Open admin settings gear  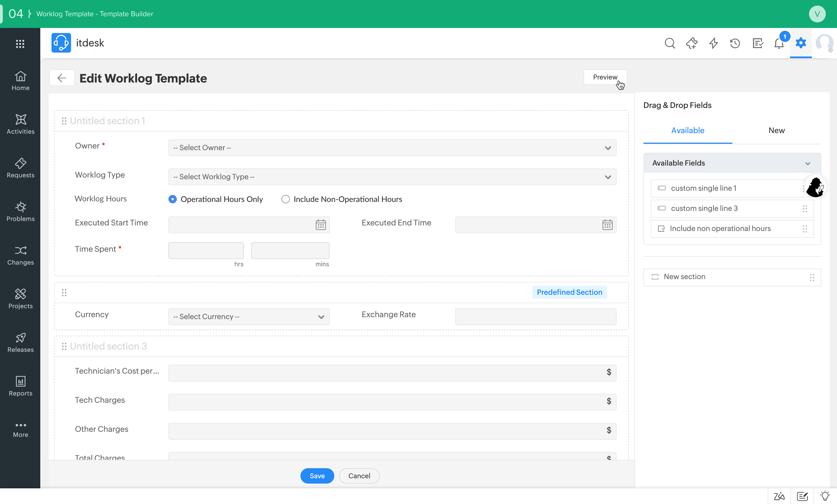point(801,43)
